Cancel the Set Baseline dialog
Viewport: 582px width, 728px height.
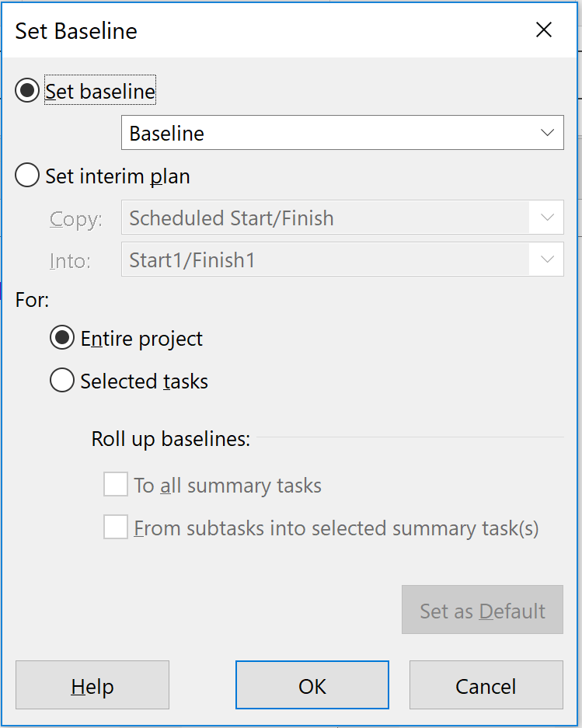coord(486,686)
